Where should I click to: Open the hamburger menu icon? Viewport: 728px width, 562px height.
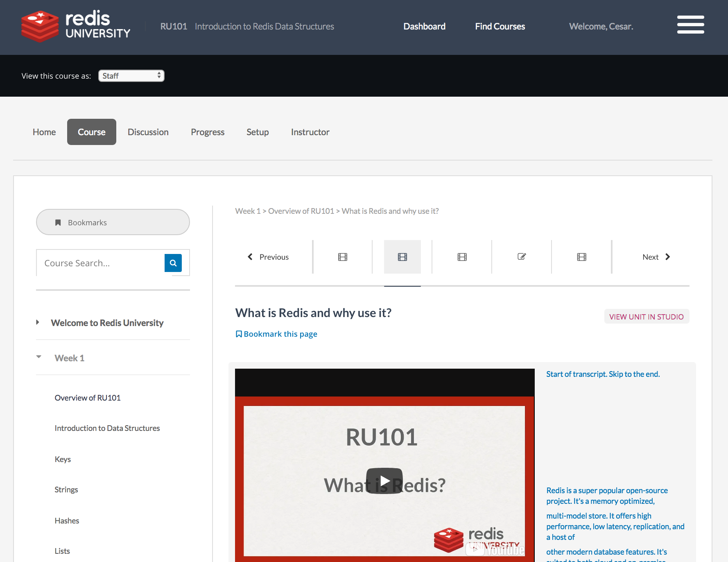[x=690, y=25]
